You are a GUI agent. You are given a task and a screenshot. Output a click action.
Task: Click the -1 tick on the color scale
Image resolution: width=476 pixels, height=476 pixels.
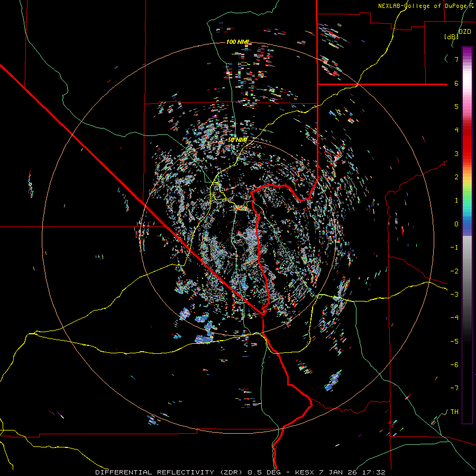coord(454,248)
